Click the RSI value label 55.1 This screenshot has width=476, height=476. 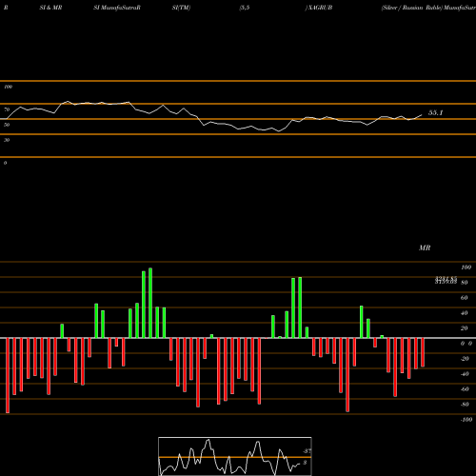point(435,112)
